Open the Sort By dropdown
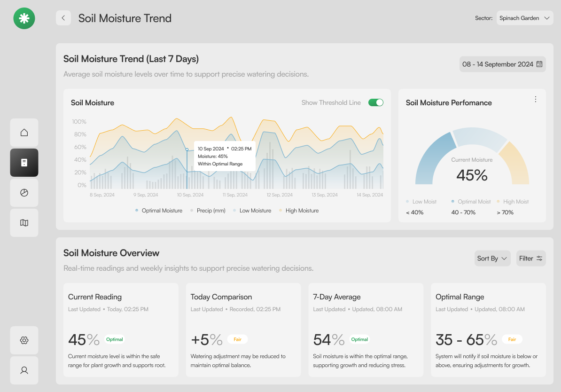 pos(492,258)
